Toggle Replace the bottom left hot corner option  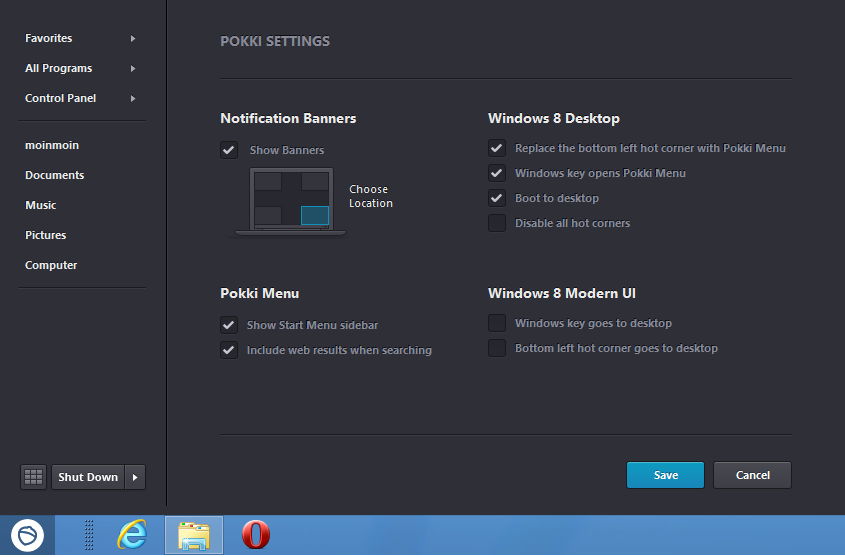click(497, 148)
